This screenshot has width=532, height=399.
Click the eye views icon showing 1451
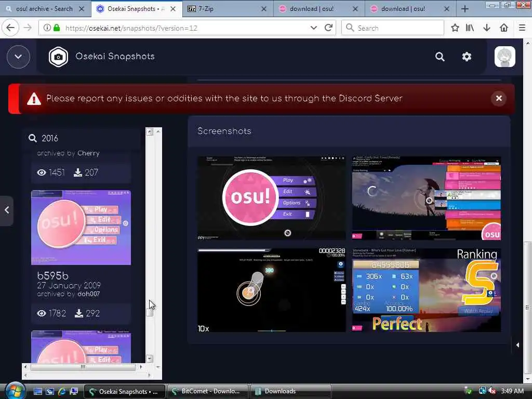[x=42, y=172]
